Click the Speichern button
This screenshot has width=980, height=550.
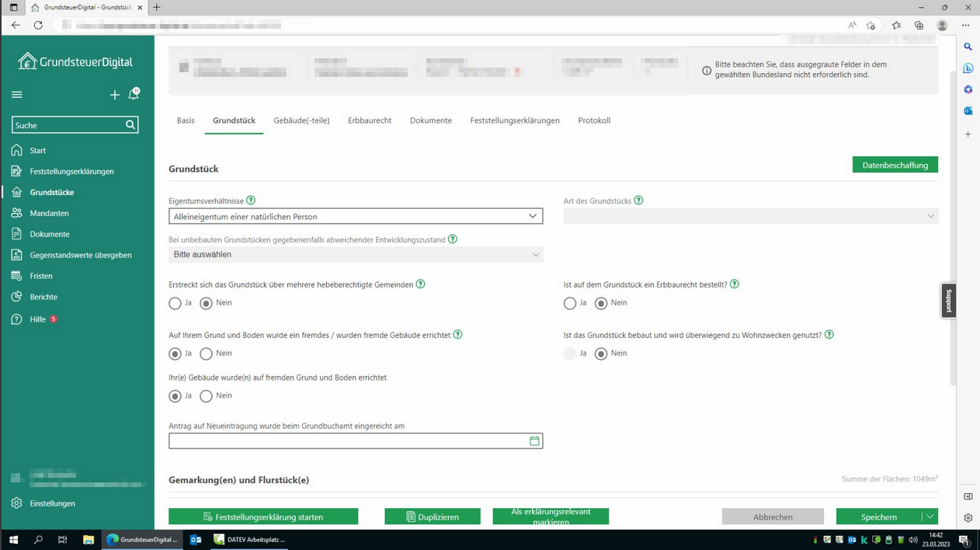[x=878, y=517]
